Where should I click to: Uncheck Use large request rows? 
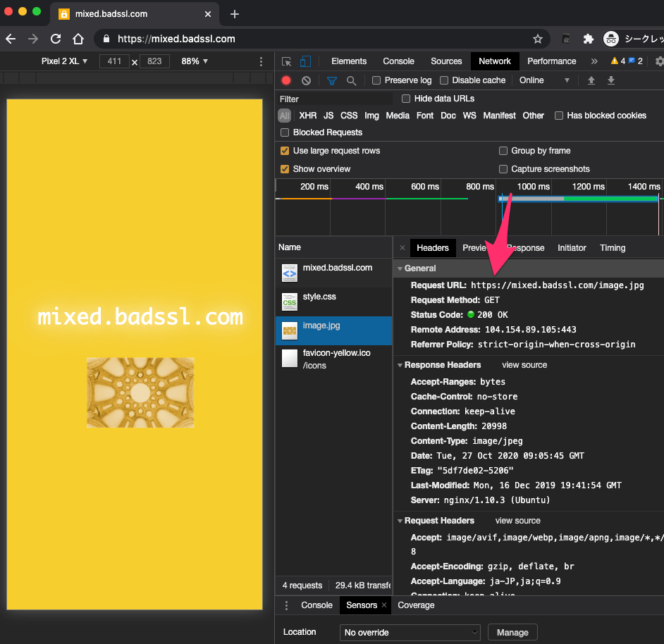[285, 151]
